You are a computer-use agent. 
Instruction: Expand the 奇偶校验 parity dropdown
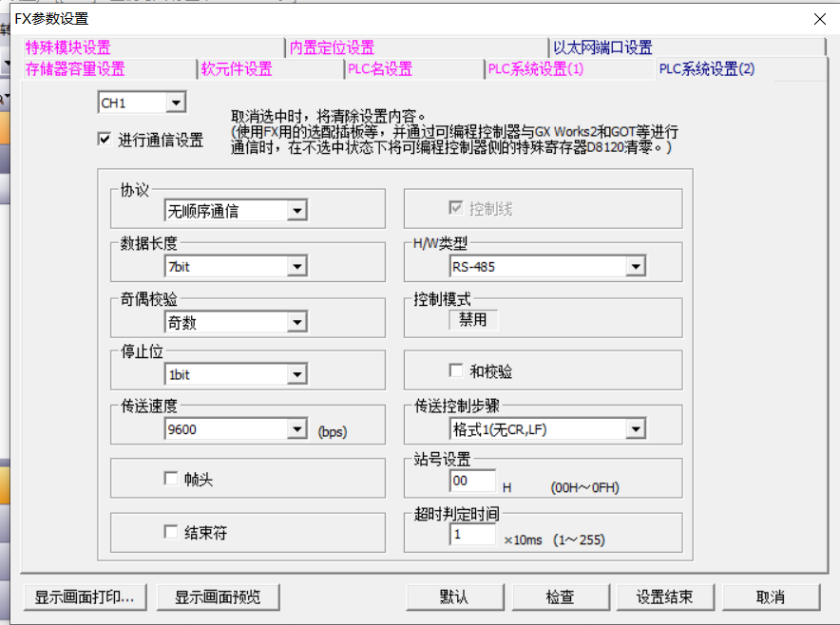[296, 323]
